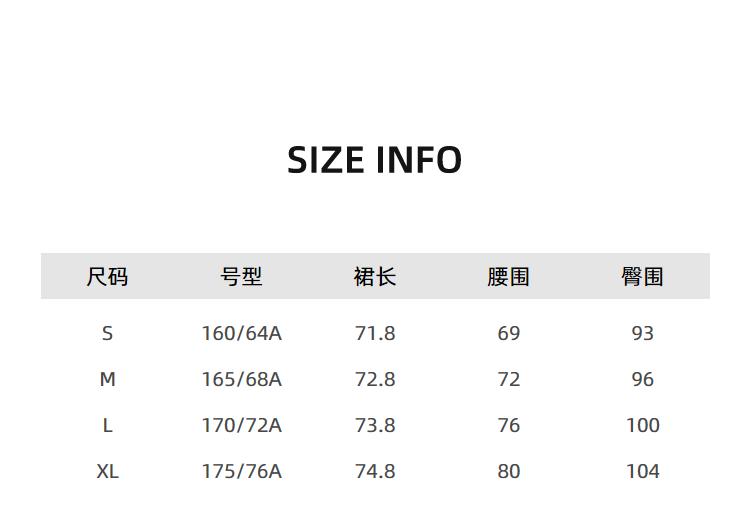Click the SIZE INFO heading
The width and height of the screenshot is (750, 525).
coord(375,160)
